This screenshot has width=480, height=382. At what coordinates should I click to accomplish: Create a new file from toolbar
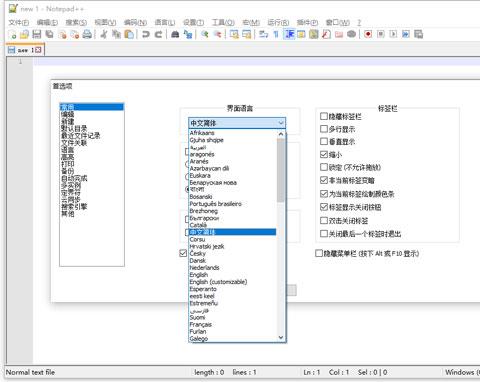12,34
